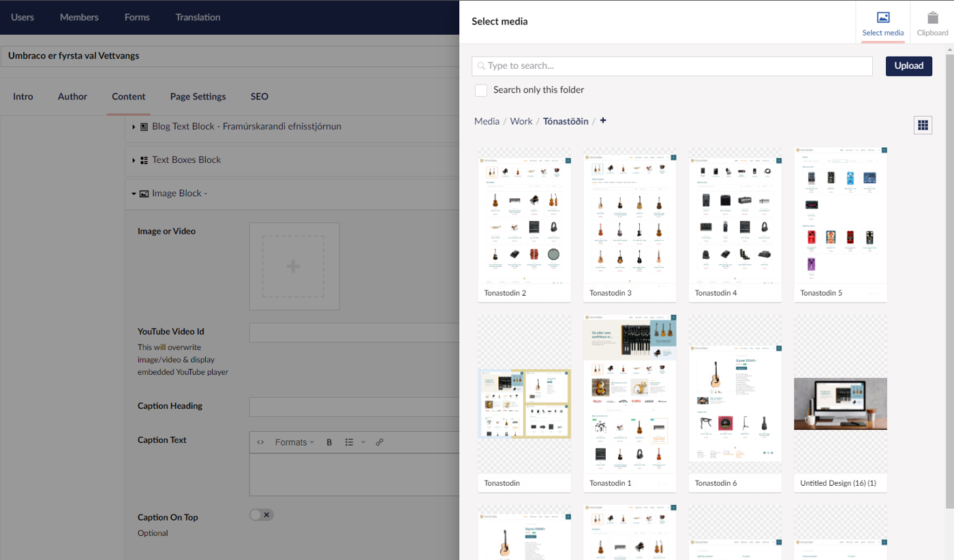This screenshot has width=954, height=560.
Task: Enable the Caption On Top toggle
Action: 262,515
